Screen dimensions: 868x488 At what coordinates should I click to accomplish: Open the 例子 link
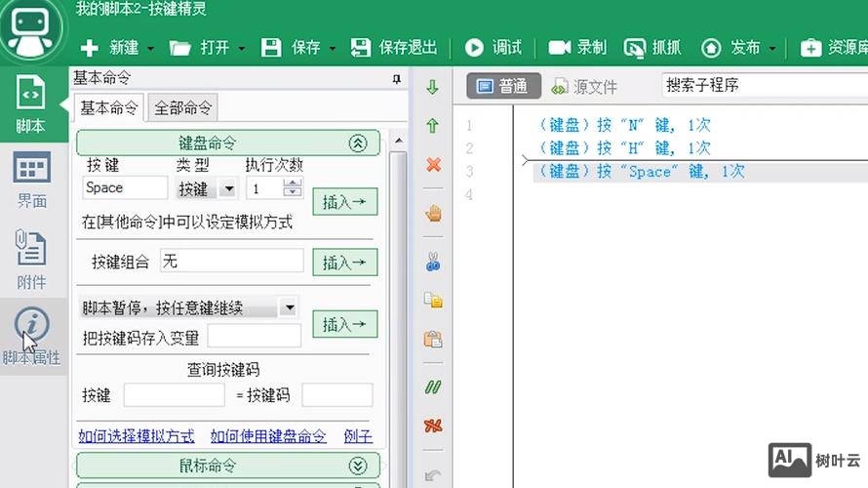click(x=358, y=436)
